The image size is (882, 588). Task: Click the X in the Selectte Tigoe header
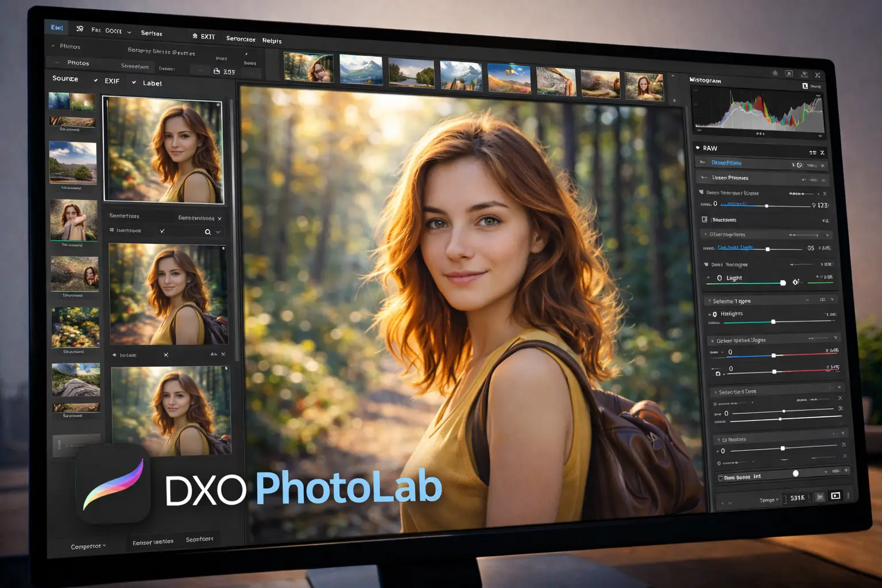tap(832, 300)
